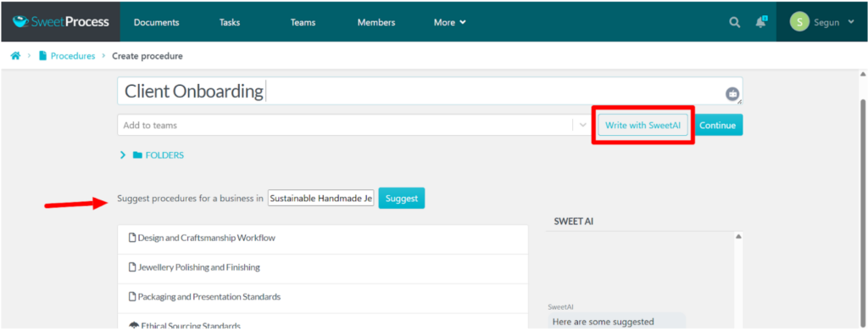Open the Add to teams dropdown arrow
Screen dimensions: 868x331
[x=582, y=126]
